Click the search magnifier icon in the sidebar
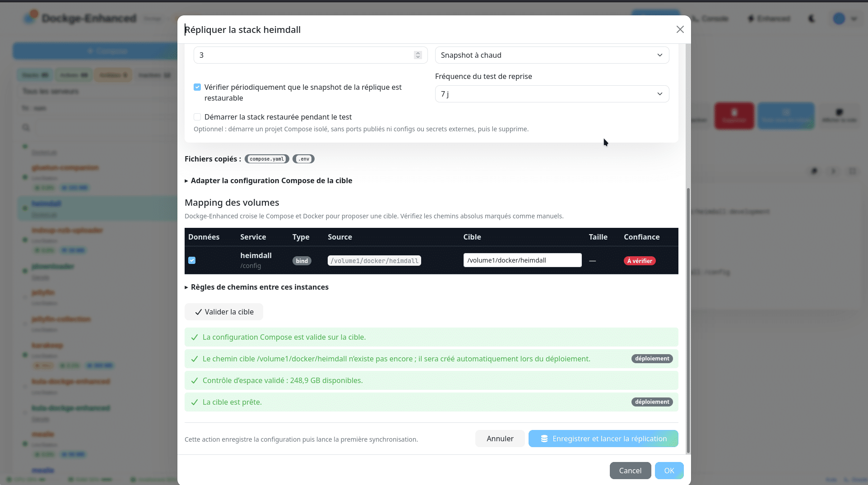 (26, 128)
